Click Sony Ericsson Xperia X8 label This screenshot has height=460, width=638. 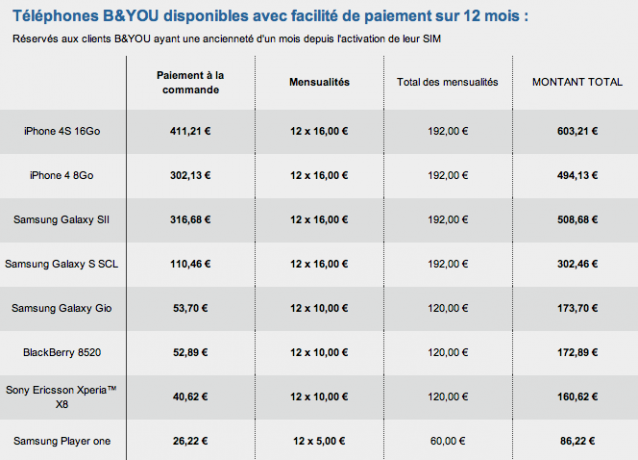[61, 397]
